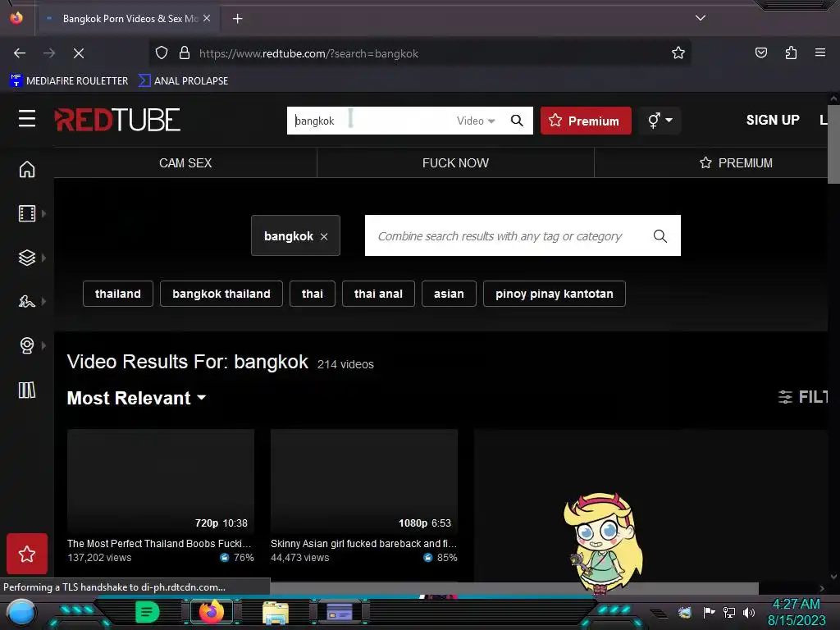This screenshot has width=840, height=630.
Task: Bookmark this page with the star icon
Action: coord(678,52)
